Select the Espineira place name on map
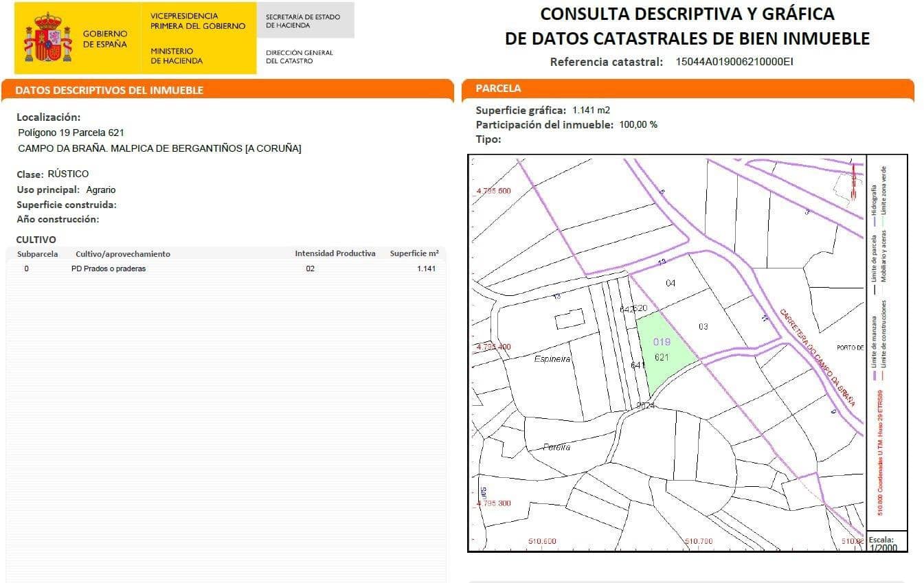This screenshot has height=583, width=924. click(x=551, y=359)
